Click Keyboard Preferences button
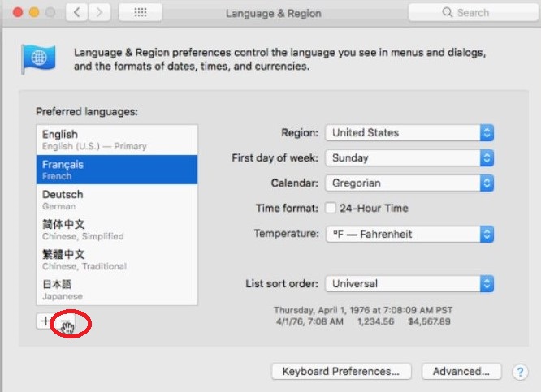This screenshot has height=392, width=541. point(341,372)
